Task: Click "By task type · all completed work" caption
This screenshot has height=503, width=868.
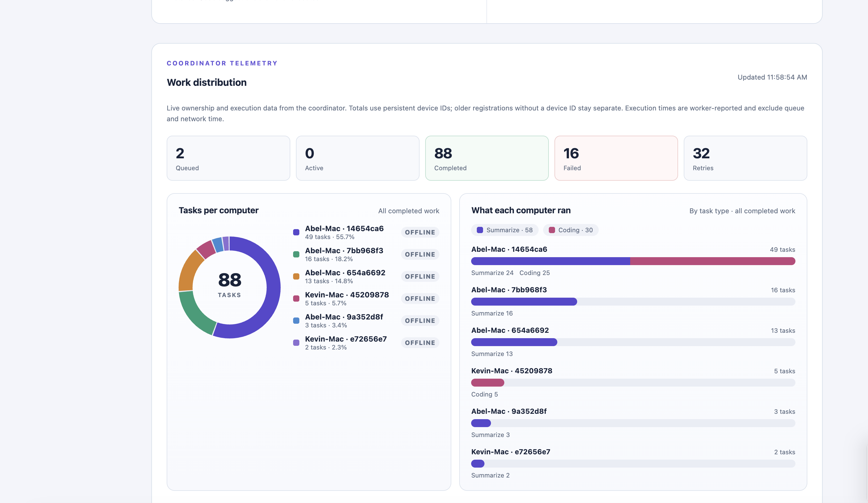Action: (x=742, y=211)
